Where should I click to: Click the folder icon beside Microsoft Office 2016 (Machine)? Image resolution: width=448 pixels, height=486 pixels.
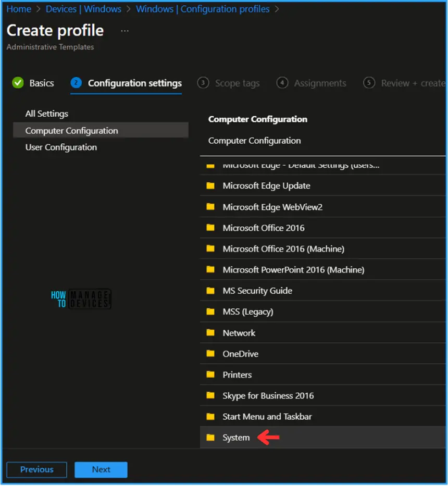coord(210,248)
